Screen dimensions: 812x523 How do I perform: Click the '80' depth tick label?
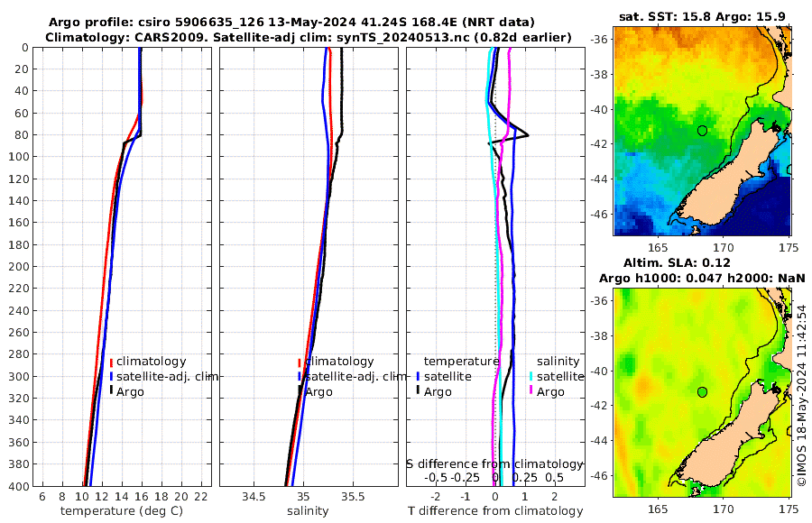(23, 135)
